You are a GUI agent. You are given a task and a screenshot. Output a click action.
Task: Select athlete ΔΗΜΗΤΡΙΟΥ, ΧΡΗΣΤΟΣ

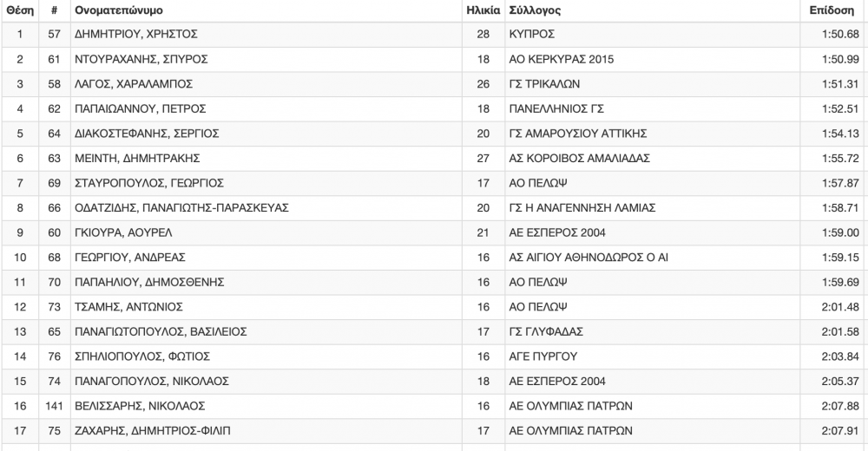(x=137, y=35)
